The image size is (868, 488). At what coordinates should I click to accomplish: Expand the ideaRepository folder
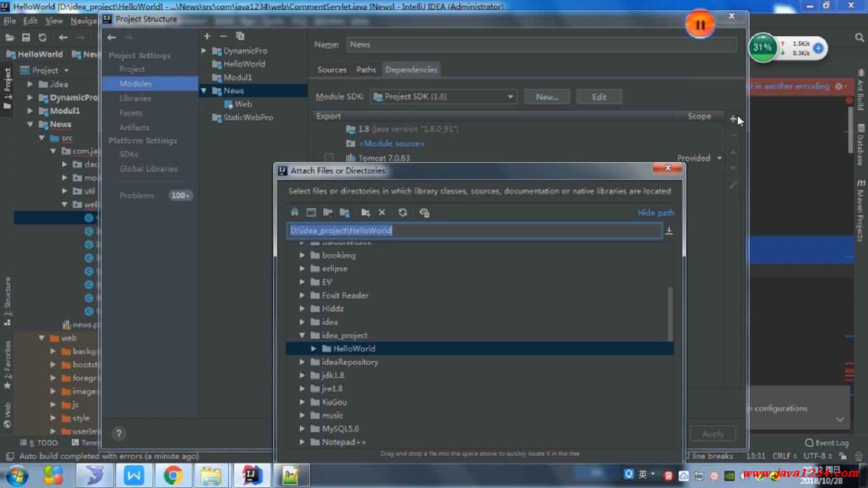tap(302, 362)
